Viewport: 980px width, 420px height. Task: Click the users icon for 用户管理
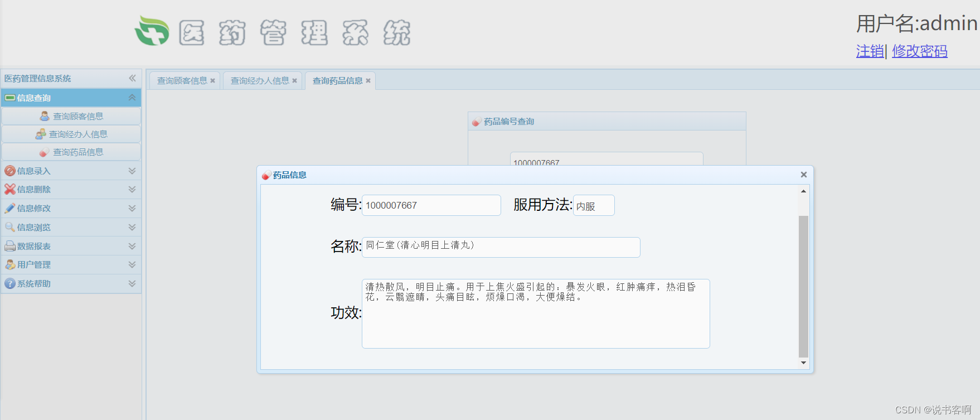(x=10, y=264)
